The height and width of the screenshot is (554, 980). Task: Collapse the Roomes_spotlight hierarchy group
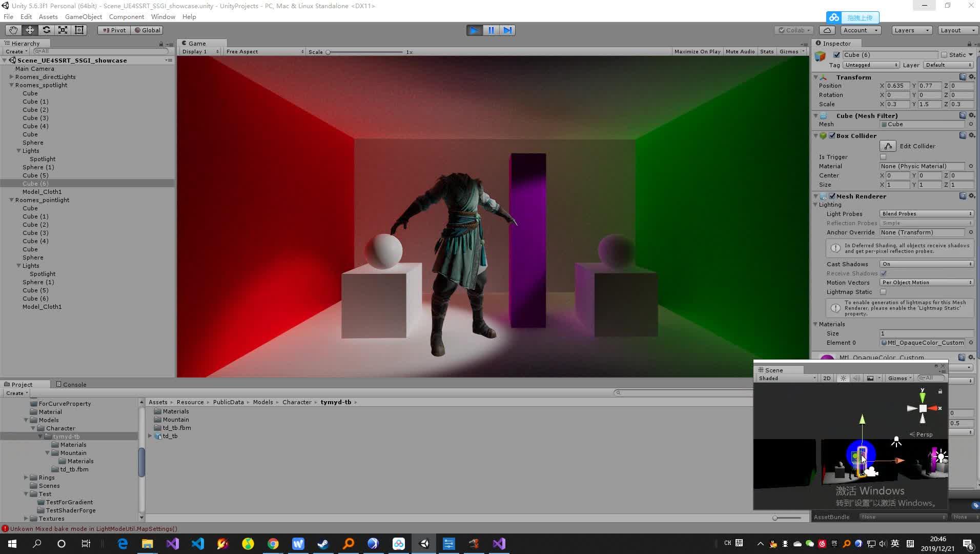tap(11, 85)
